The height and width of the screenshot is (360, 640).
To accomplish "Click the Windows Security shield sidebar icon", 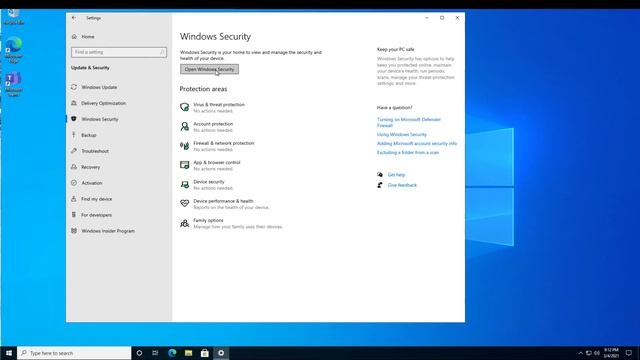I will point(74,119).
